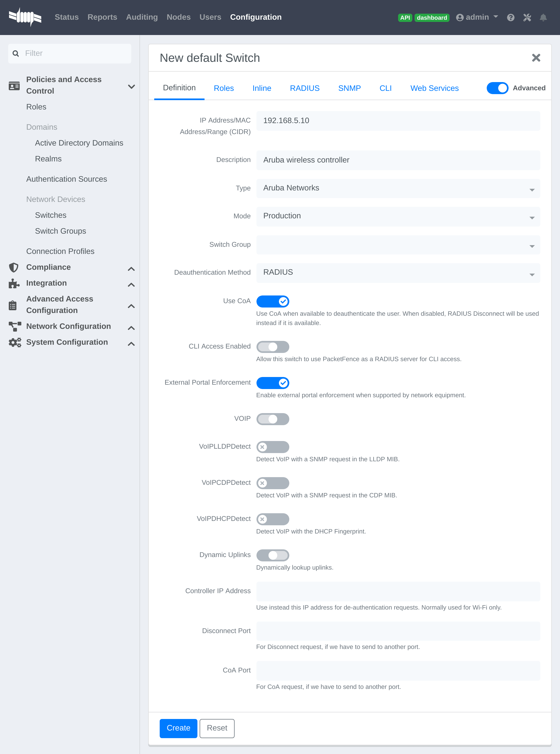Viewport: 560px width, 754px height.
Task: Open Connection Profiles in sidebar
Action: (x=60, y=251)
